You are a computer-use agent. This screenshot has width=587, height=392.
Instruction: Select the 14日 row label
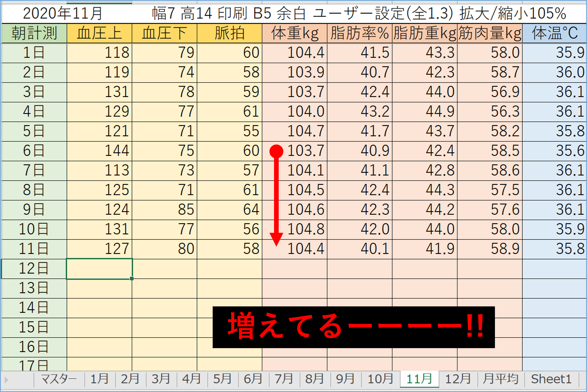pyautogui.click(x=34, y=308)
